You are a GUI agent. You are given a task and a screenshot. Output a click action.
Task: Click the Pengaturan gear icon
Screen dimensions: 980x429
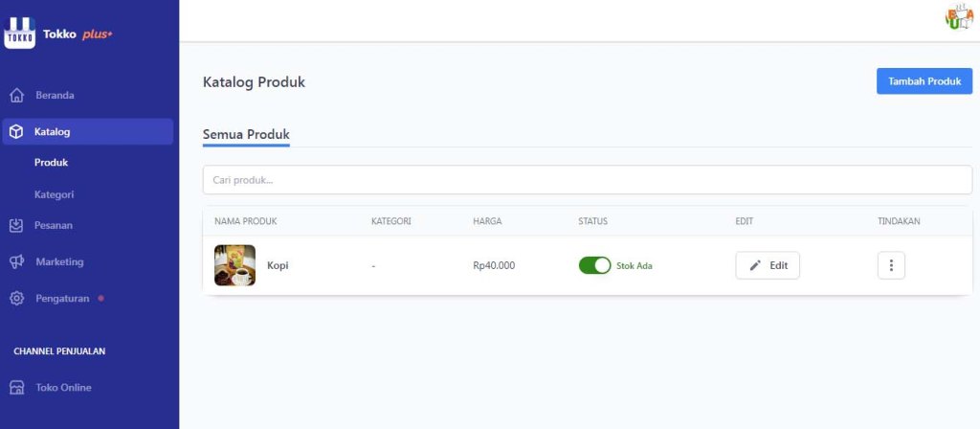pos(15,298)
